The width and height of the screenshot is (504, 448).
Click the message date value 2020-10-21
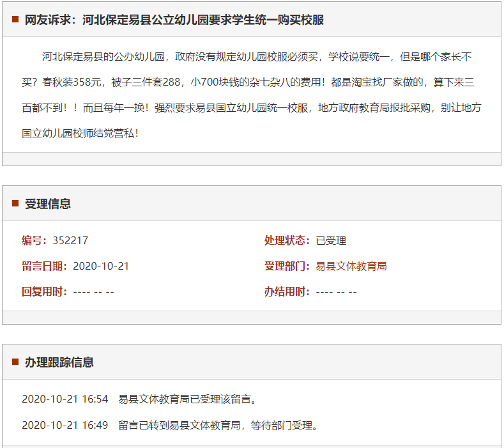tap(101, 266)
